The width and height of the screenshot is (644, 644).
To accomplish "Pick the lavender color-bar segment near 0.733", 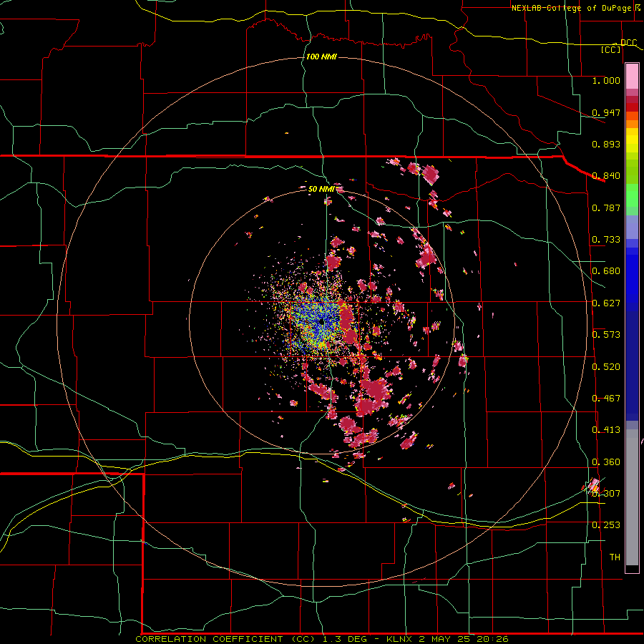I will 632,227.
